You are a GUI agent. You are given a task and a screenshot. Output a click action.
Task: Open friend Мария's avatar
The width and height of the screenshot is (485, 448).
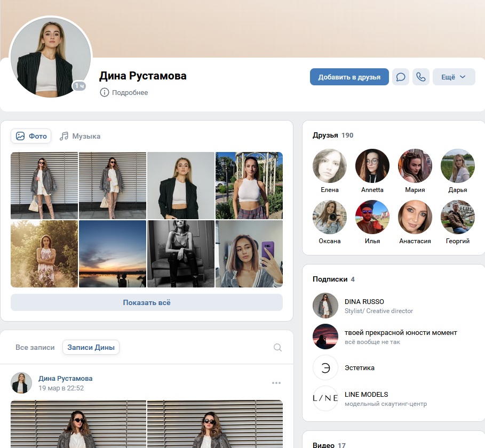pyautogui.click(x=415, y=166)
